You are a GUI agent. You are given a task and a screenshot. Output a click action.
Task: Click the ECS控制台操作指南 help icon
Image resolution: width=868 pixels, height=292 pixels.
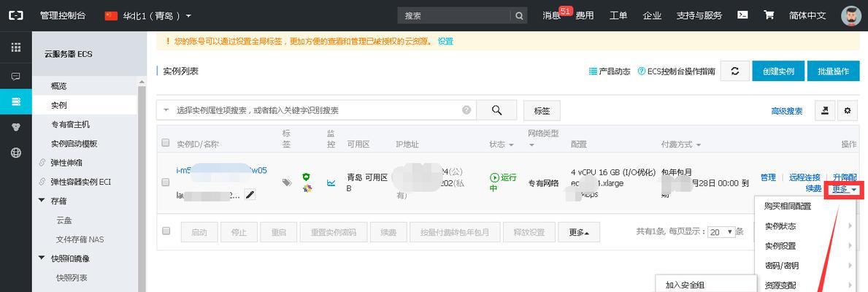tap(642, 72)
